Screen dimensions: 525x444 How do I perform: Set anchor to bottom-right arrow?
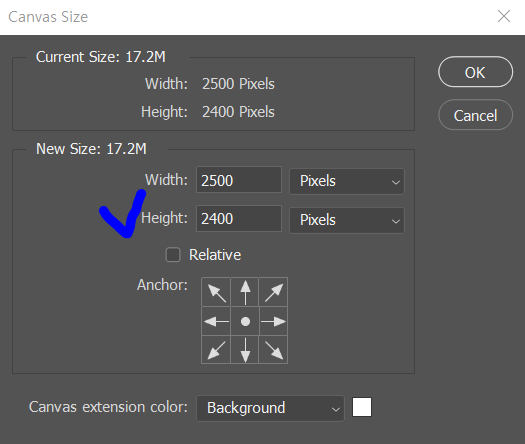pyautogui.click(x=273, y=350)
